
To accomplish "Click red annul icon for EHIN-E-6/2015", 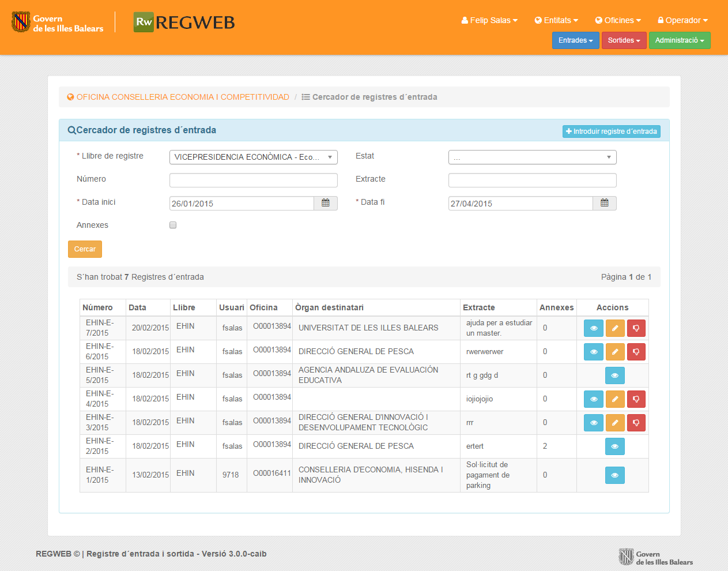I will (636, 352).
